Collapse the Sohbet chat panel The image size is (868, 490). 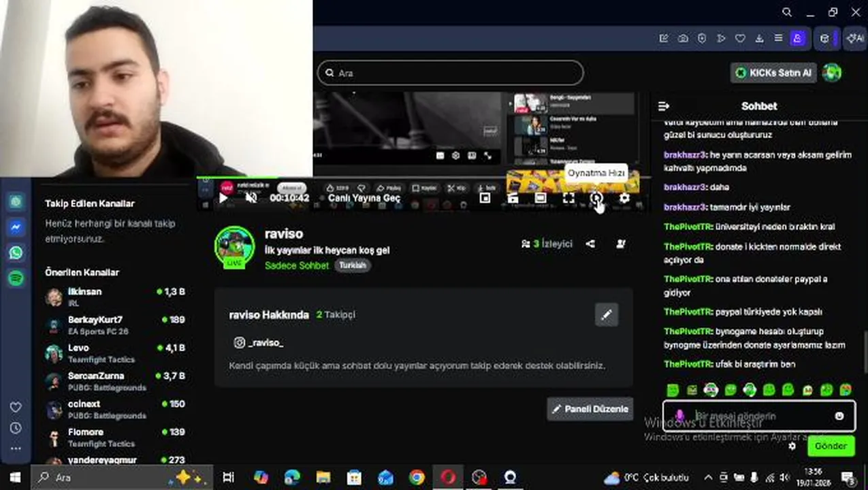[x=664, y=106]
